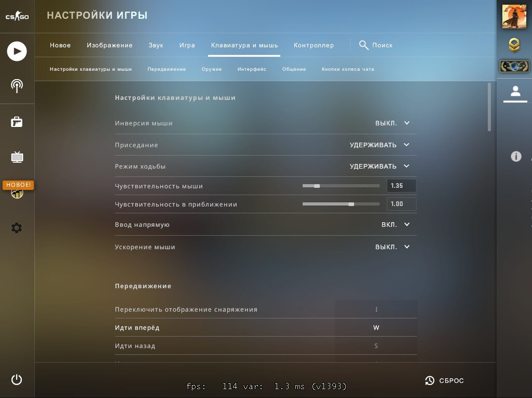Open the friends profile person icon
This screenshot has height=398, width=532.
pyautogui.click(x=515, y=91)
